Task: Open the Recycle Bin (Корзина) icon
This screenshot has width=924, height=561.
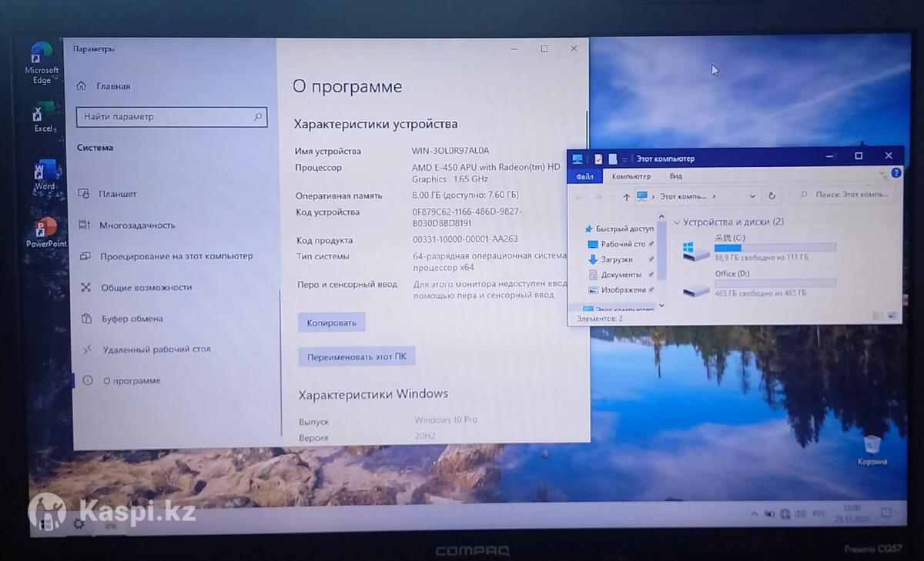Action: tap(872, 447)
